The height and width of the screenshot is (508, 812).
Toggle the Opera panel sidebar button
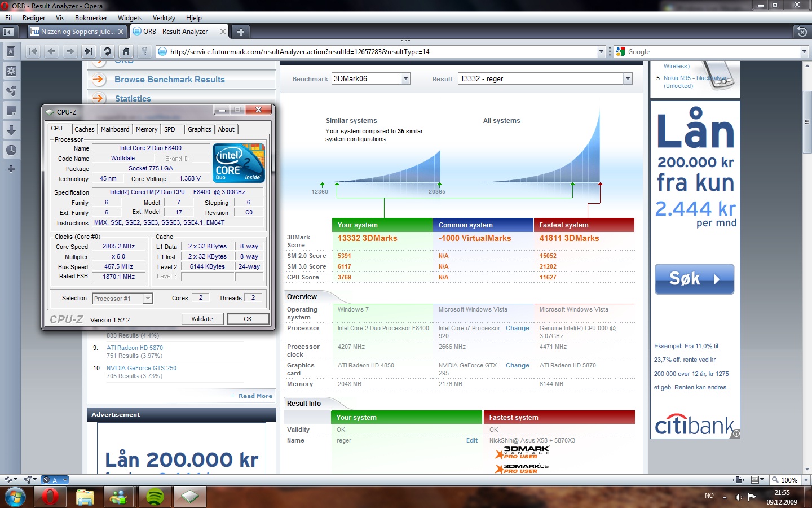point(8,32)
